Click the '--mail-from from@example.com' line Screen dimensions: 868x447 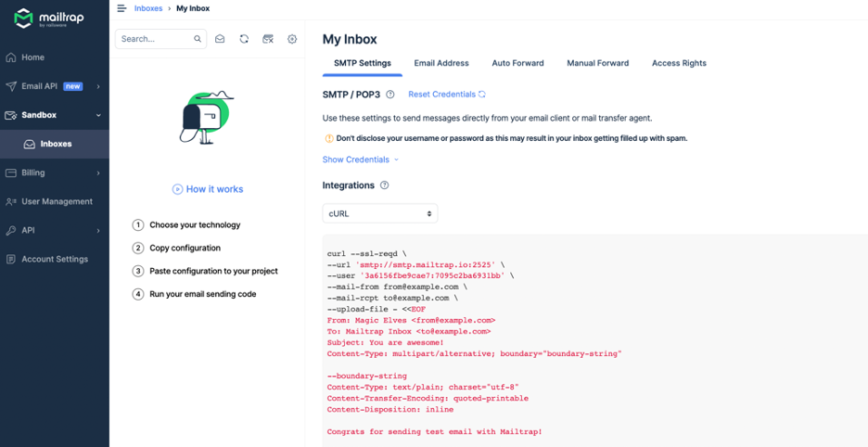(x=398, y=287)
